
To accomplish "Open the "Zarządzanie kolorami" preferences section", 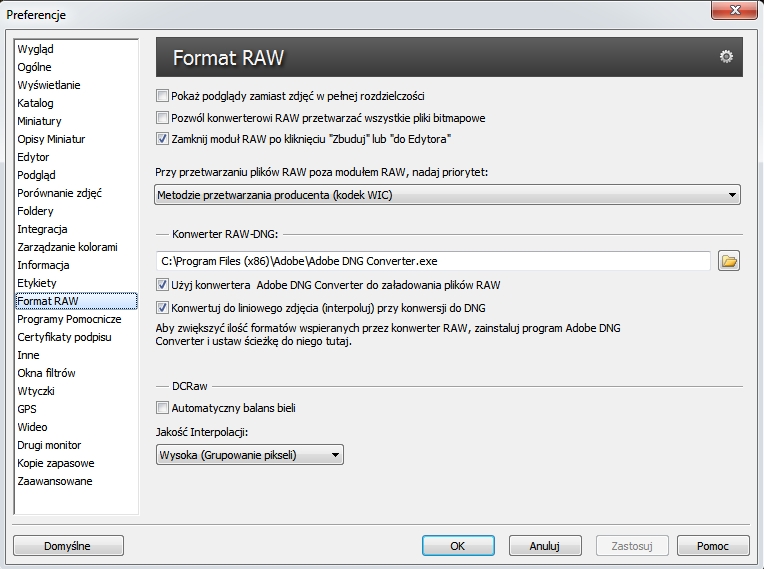I will pyautogui.click(x=67, y=247).
